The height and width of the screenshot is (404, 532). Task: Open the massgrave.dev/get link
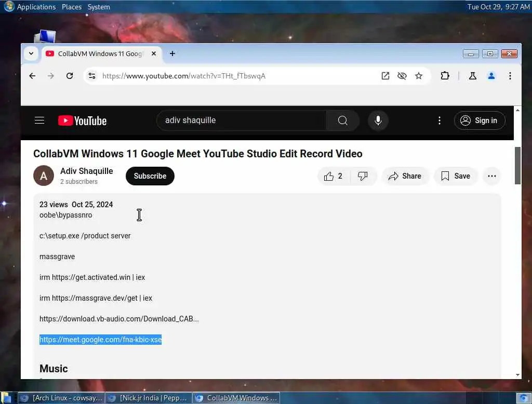(x=95, y=298)
